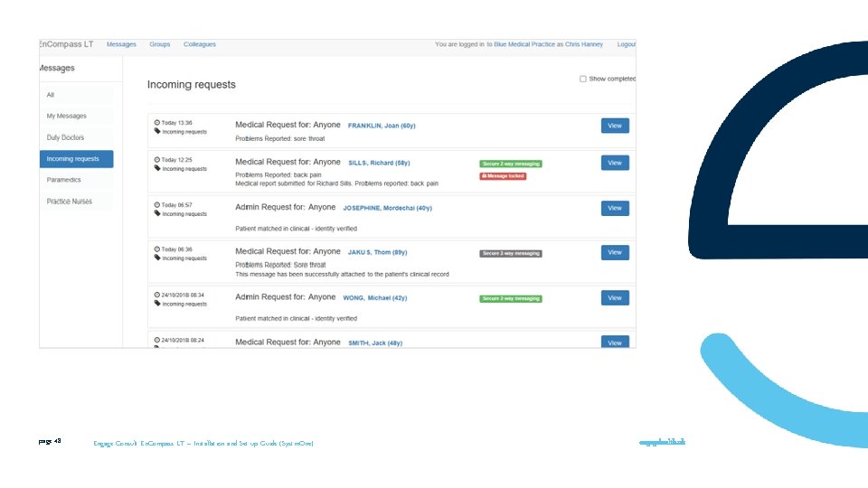Click 'Problems Reported: sore throat' text in Franklin's row
The width and height of the screenshot is (868, 488).
(x=280, y=139)
